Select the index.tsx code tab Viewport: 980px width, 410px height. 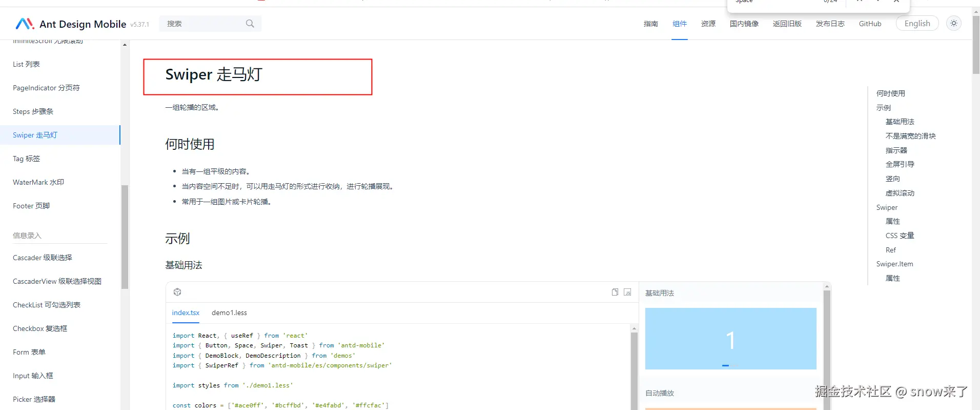186,313
